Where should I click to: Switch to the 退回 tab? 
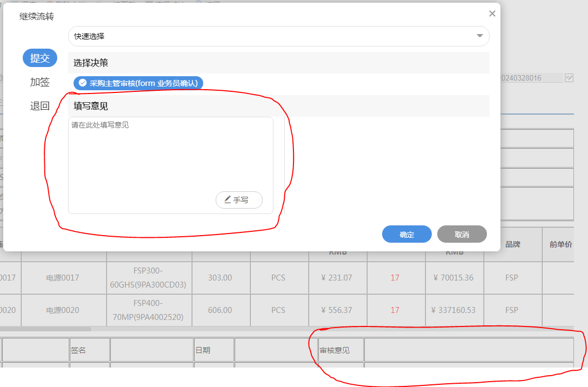coord(40,106)
